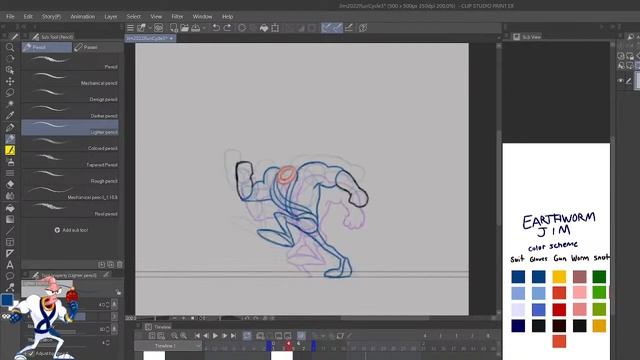Zoom out on the timeline

point(174,336)
